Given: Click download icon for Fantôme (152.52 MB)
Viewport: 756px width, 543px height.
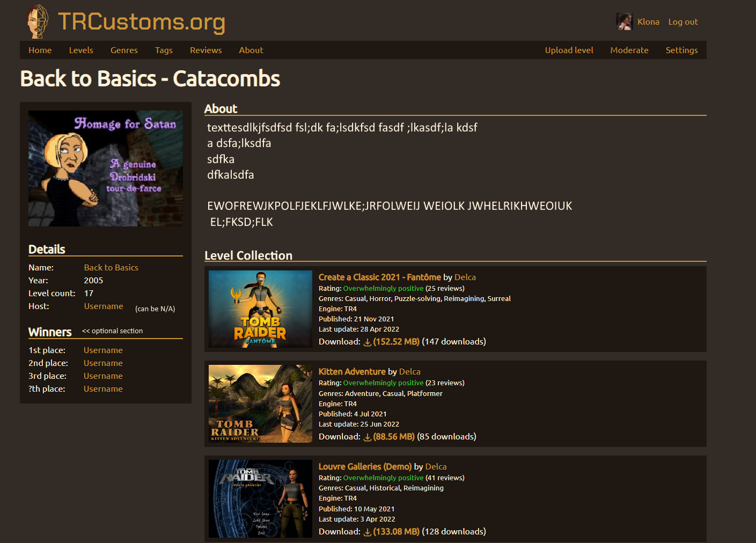Looking at the screenshot, I should click(367, 342).
